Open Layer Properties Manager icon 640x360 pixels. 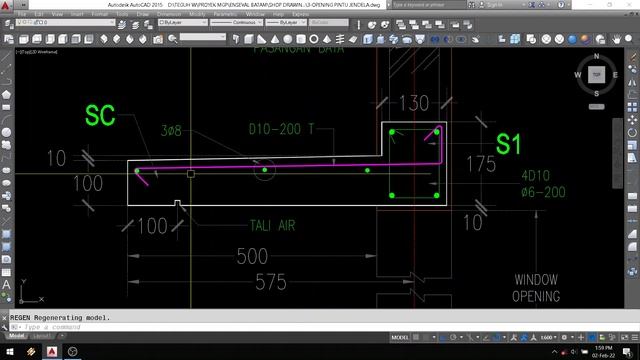9,24
